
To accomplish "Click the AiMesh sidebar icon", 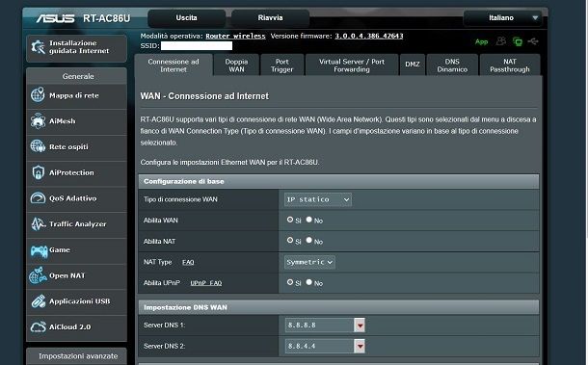I will pyautogui.click(x=38, y=121).
